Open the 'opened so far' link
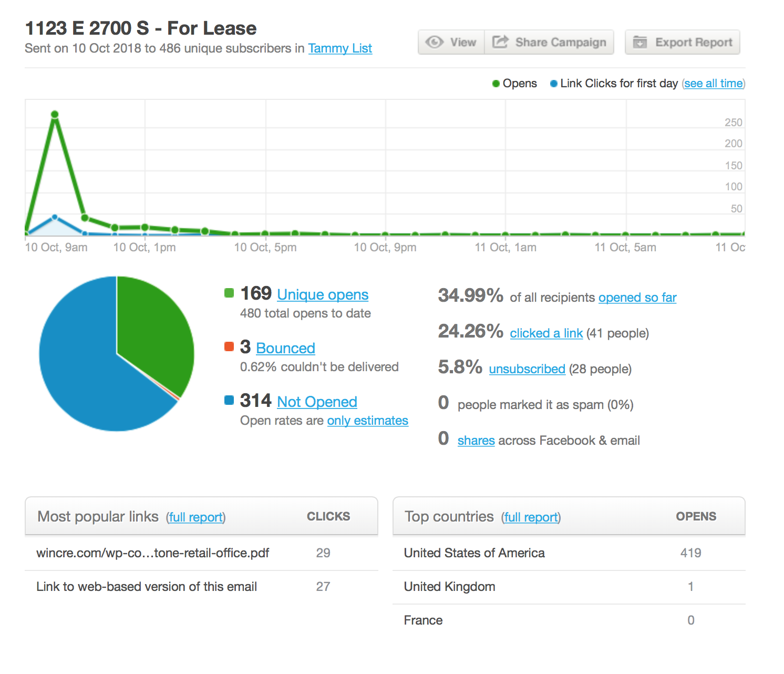This screenshot has height=674, width=784. pos(637,298)
